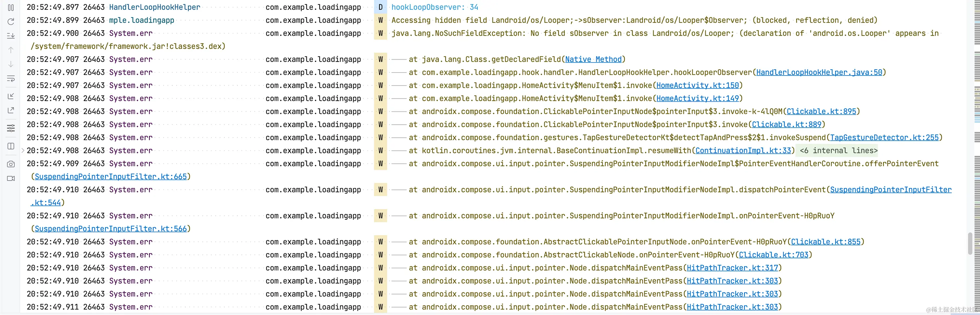The width and height of the screenshot is (980, 315).
Task: Open the wrapped '.kt:544' link
Action: (x=46, y=203)
